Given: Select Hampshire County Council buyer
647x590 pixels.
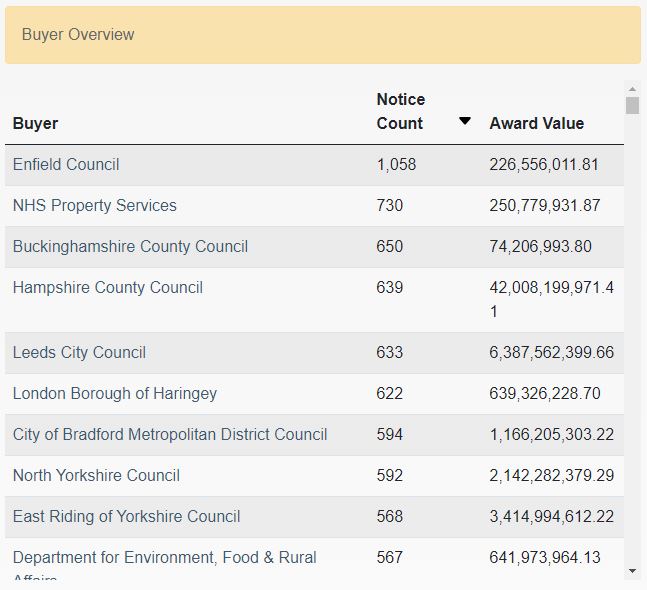Looking at the screenshot, I should click(108, 288).
